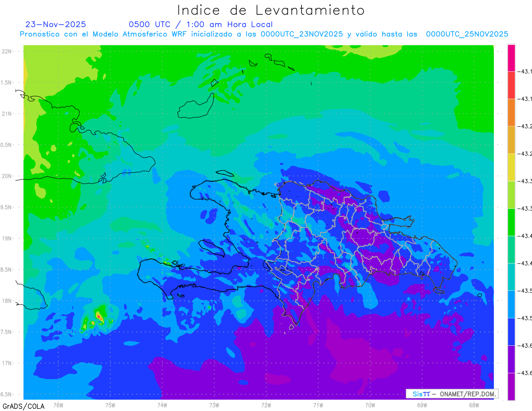Click the '76W' longitude label
532x411 pixels.
tap(58, 405)
